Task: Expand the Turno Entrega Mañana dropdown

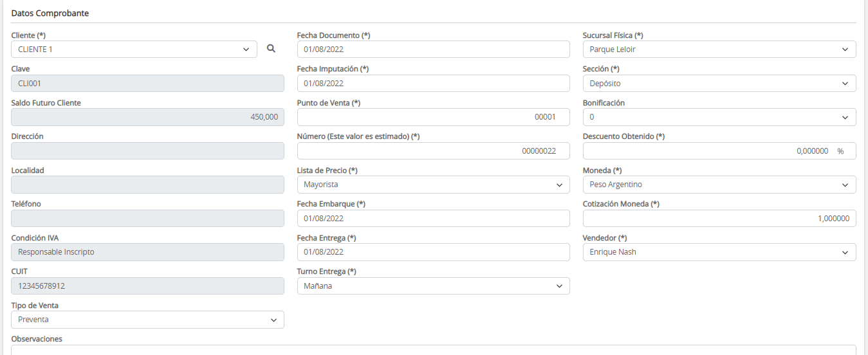Action: point(433,286)
